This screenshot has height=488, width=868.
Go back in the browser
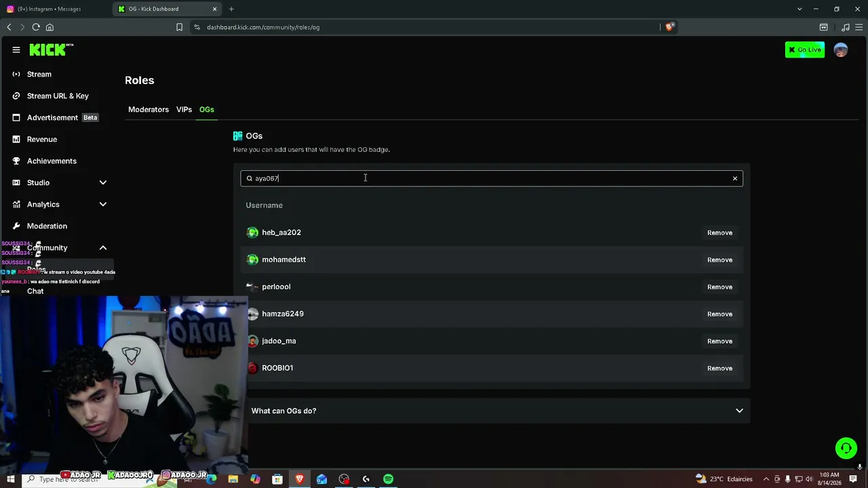click(x=9, y=27)
